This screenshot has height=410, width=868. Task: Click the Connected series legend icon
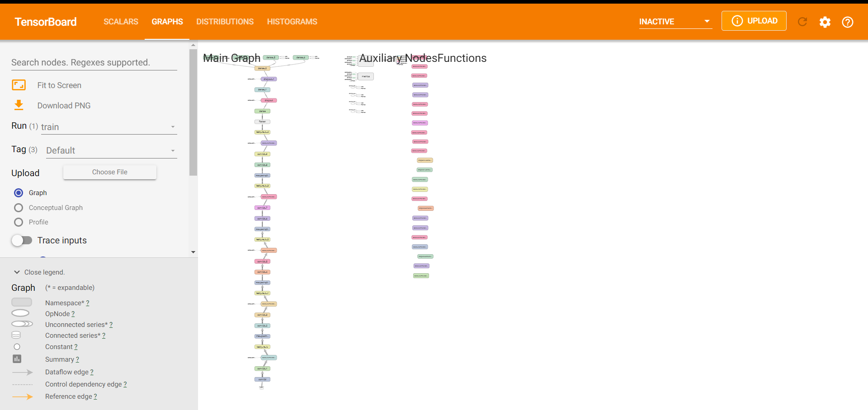tap(16, 335)
